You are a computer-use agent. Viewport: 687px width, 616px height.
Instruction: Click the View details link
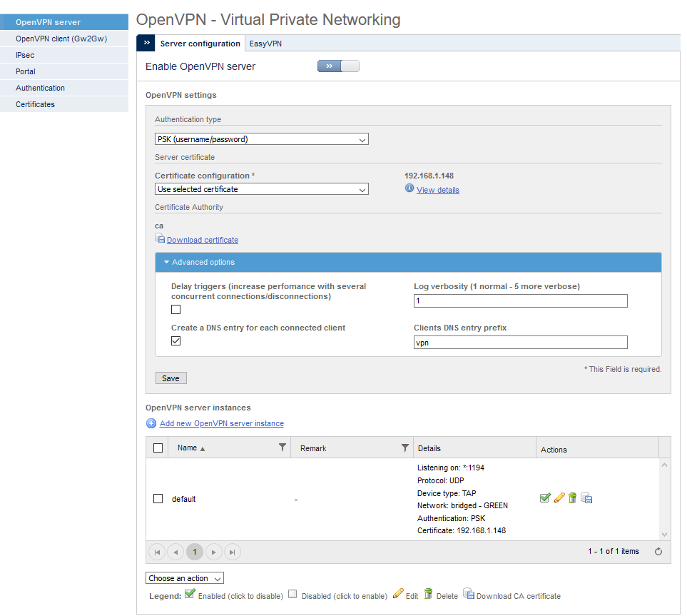(x=438, y=190)
